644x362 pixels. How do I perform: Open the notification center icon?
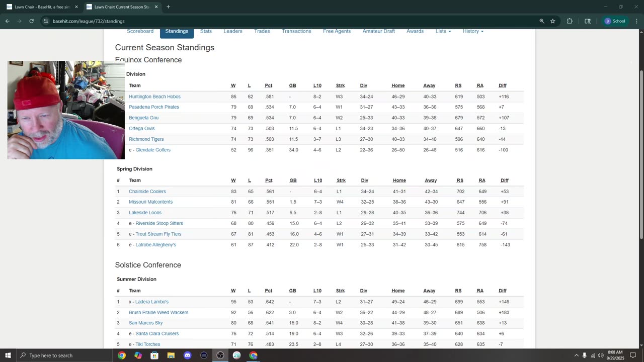(633, 355)
